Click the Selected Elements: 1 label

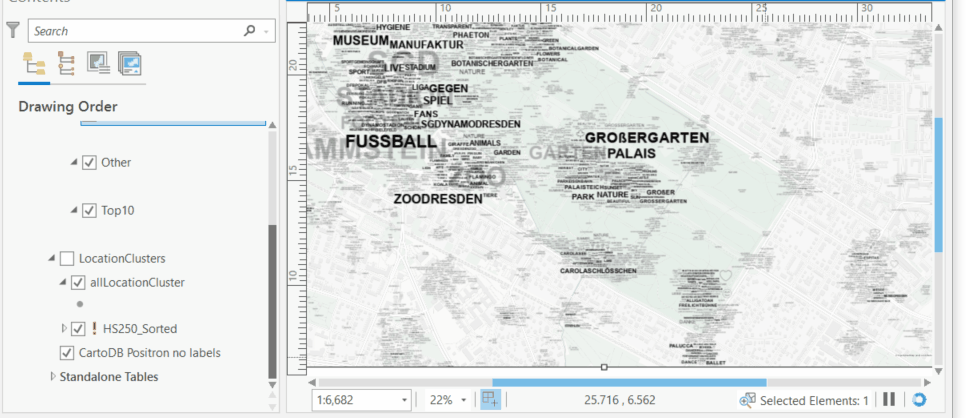814,401
